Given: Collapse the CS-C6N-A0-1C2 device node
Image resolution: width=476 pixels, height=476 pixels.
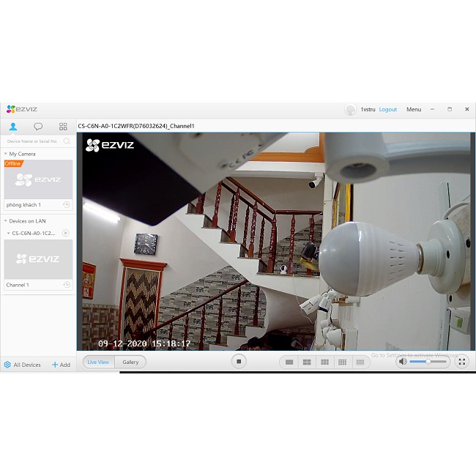Looking at the screenshot, I should coord(8,233).
